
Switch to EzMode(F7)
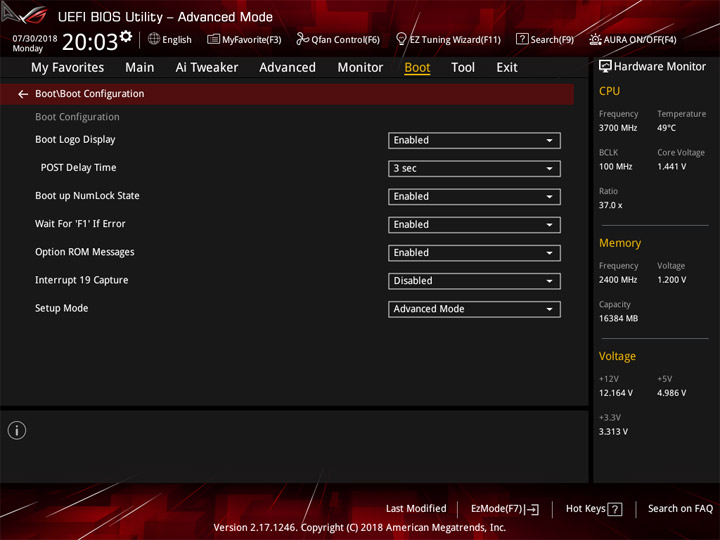point(505,509)
